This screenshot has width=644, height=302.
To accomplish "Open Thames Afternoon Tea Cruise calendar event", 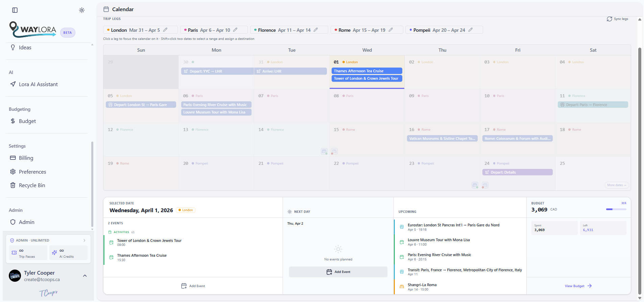I will [367, 71].
